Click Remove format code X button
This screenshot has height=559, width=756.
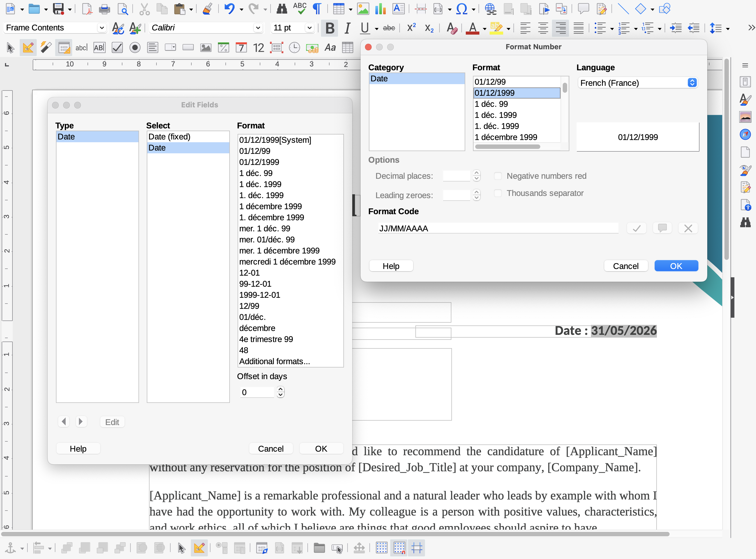coord(688,228)
